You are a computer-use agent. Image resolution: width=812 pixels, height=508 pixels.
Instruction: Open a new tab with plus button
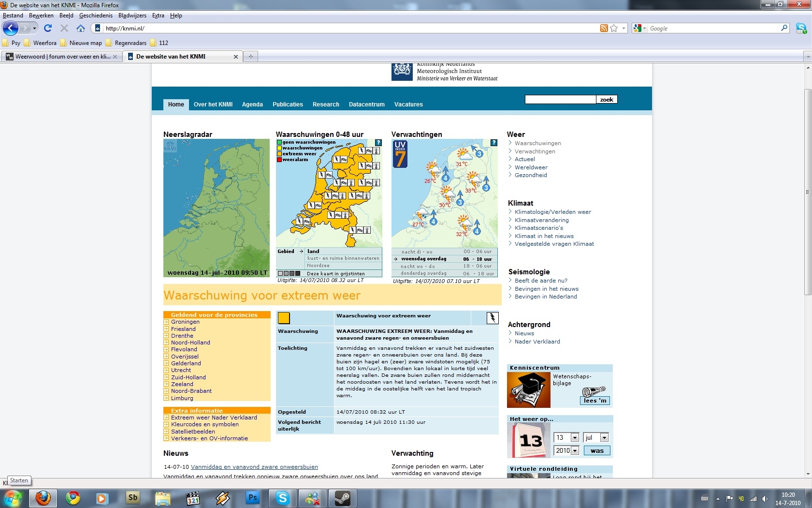click(x=250, y=57)
